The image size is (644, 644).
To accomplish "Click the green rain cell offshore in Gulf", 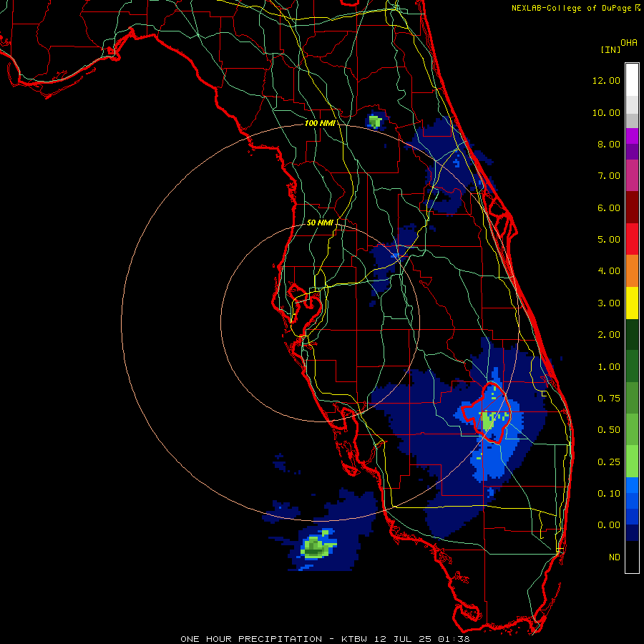I will click(318, 546).
